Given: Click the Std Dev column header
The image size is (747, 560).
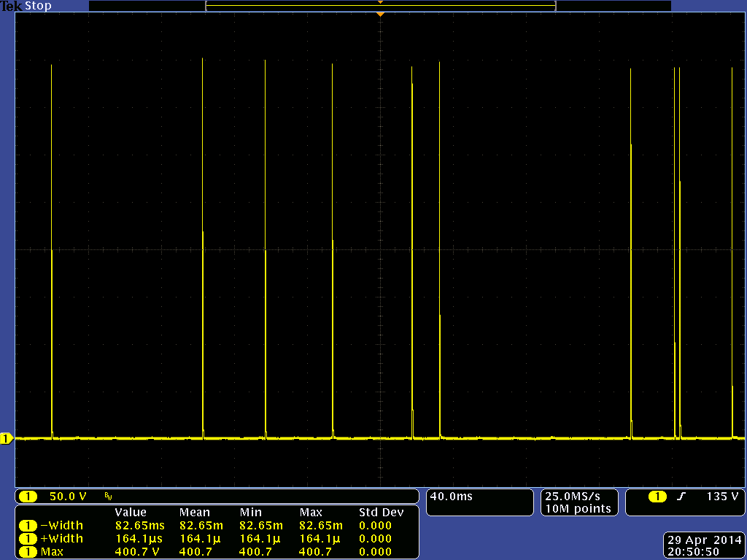Looking at the screenshot, I should click(381, 513).
